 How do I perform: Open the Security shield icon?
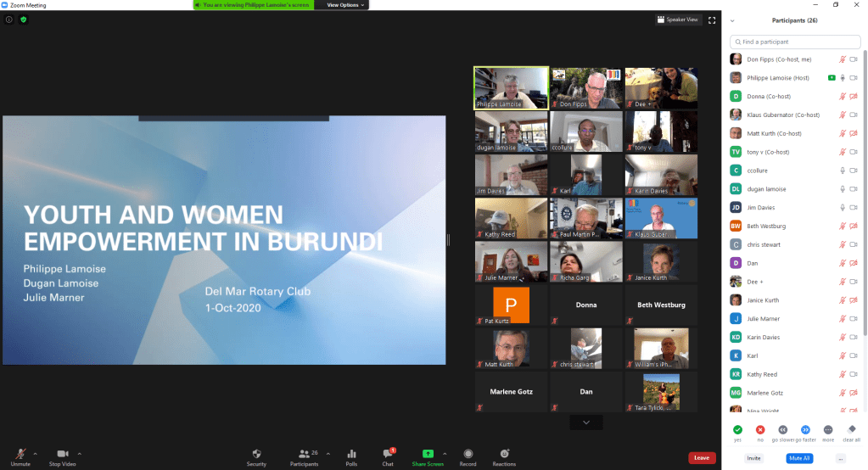[x=256, y=454]
